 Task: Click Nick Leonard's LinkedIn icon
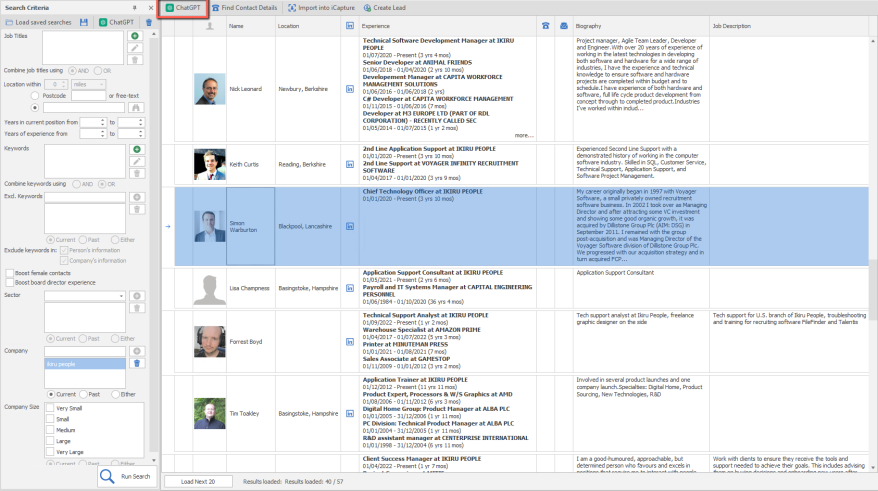click(349, 89)
